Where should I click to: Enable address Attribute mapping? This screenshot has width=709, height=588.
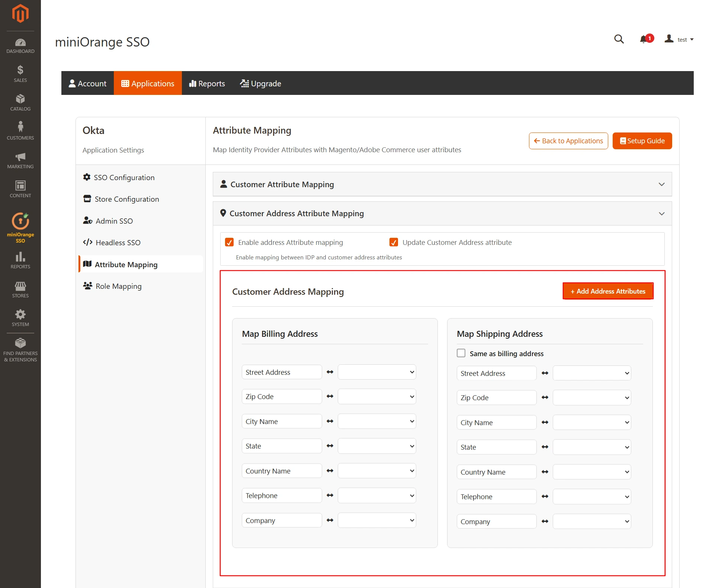230,242
